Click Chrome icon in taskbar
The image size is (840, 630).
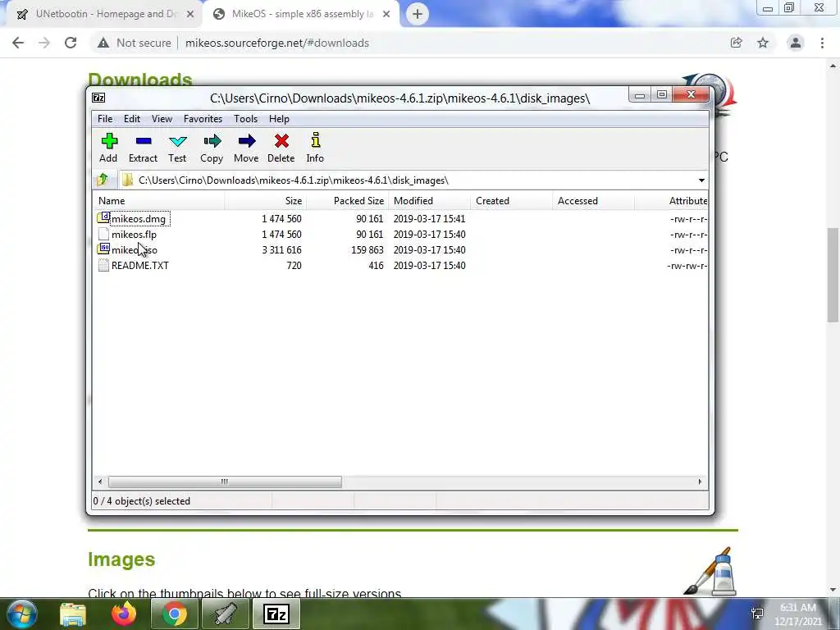coord(174,614)
